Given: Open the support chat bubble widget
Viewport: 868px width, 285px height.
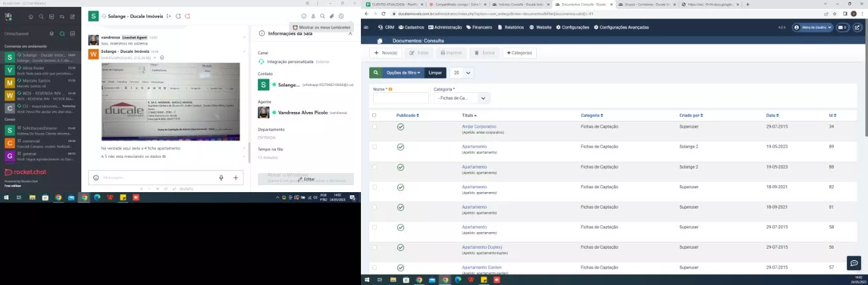Looking at the screenshot, I should point(853,263).
